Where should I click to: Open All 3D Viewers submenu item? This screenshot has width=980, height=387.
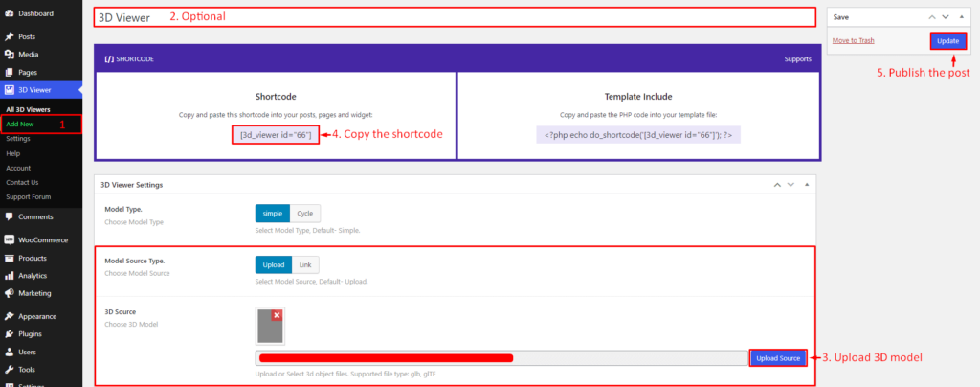coord(28,109)
